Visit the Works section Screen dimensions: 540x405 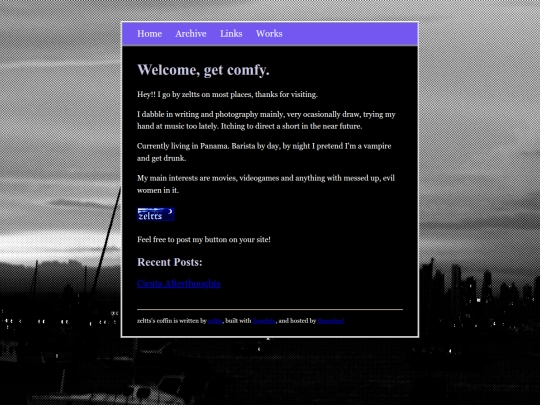(269, 34)
